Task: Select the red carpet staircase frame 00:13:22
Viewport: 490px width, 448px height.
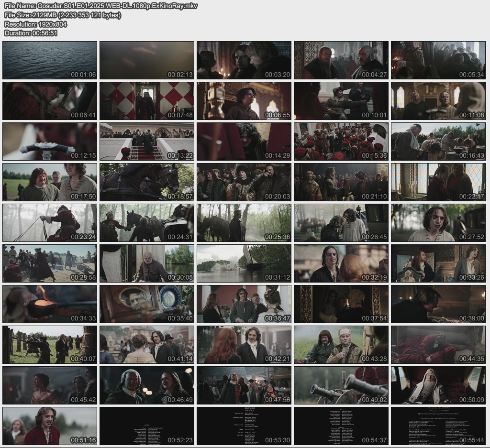Action: click(x=147, y=142)
